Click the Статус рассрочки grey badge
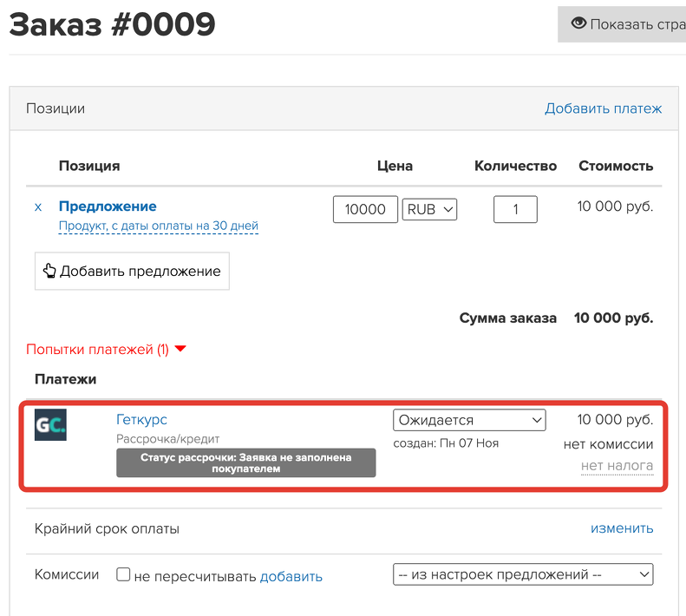Screen dimensions: 686x616 click(x=246, y=462)
